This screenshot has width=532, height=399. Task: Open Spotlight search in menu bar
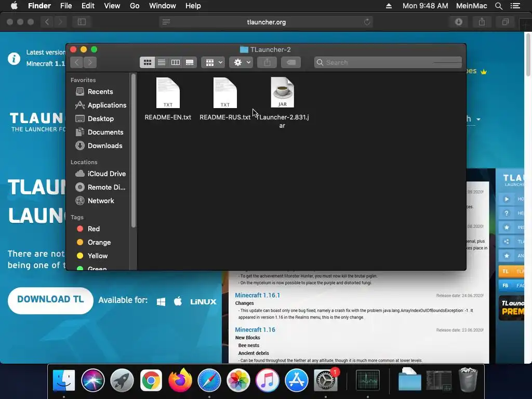click(x=498, y=6)
